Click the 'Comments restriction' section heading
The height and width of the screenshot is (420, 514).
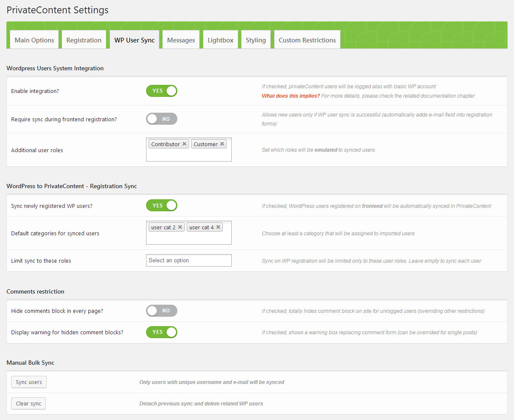[36, 291]
